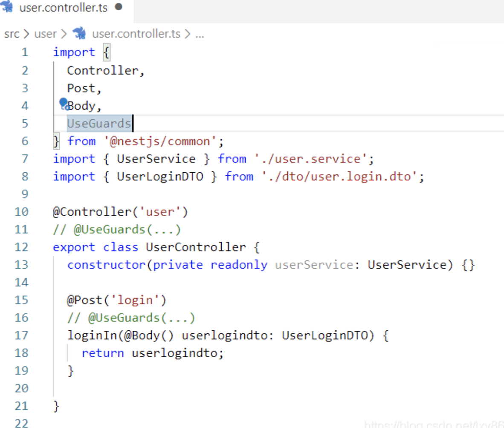
Task: Click line number 12 in the gutter
Action: pos(21,247)
